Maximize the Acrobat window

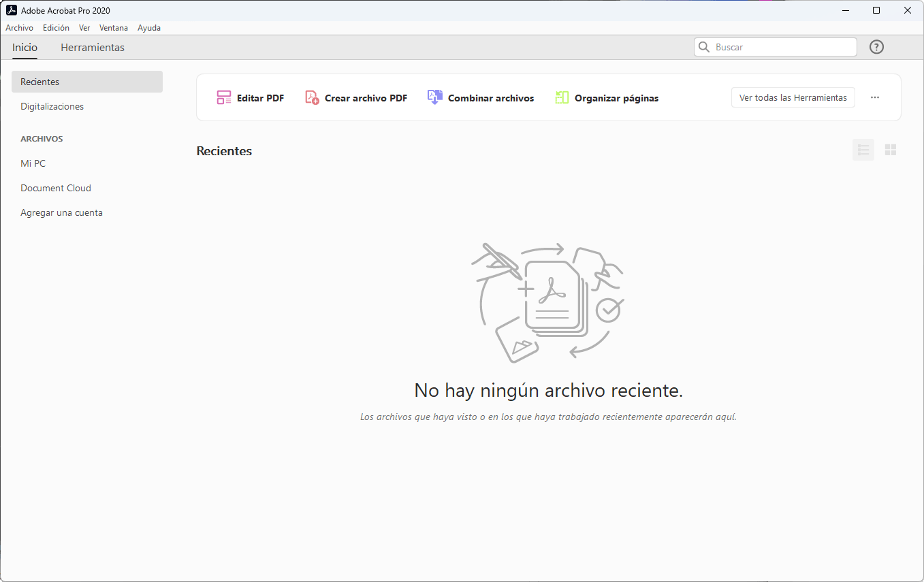click(x=876, y=10)
